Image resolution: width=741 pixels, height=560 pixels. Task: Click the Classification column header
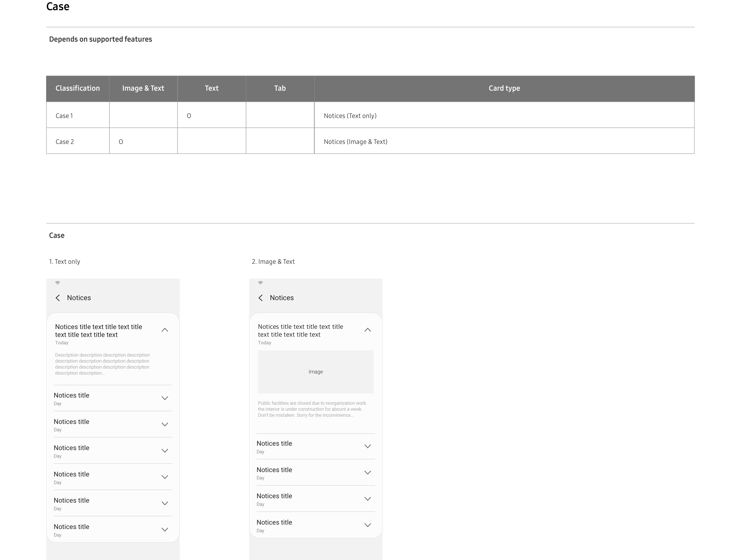[x=78, y=88]
